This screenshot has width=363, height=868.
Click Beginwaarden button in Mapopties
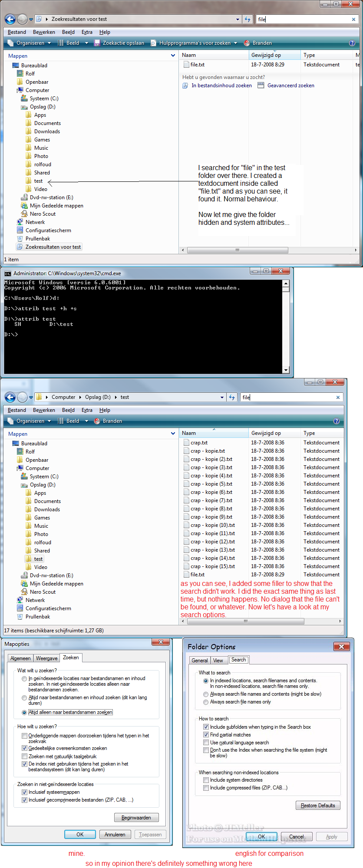click(x=136, y=818)
